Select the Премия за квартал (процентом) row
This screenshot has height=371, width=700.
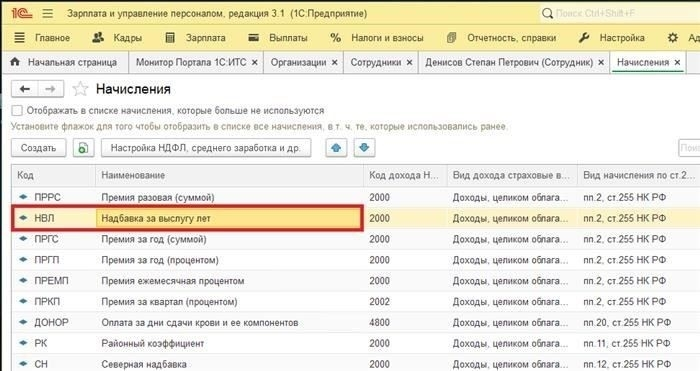click(356, 302)
